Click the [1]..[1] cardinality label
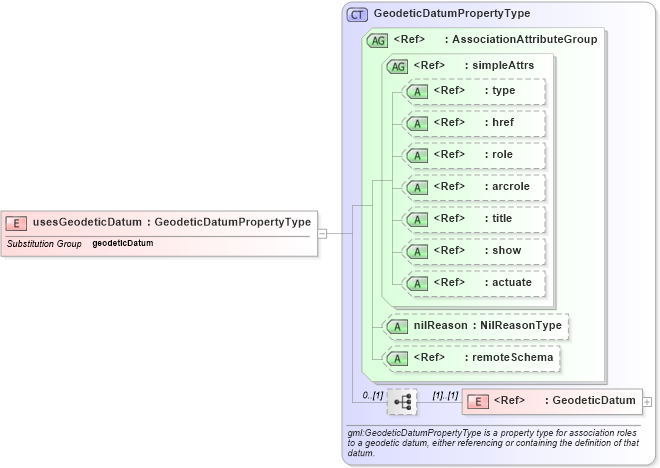The image size is (660, 468). [x=445, y=396]
